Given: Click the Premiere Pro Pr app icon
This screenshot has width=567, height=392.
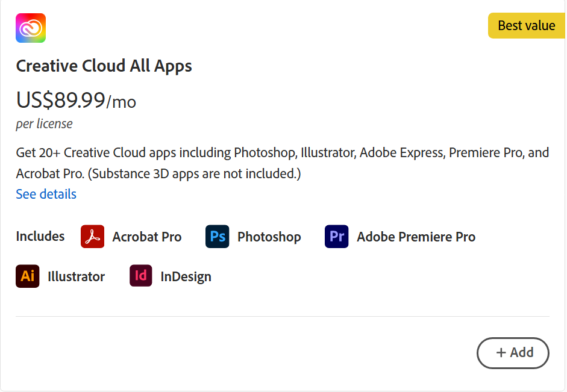Looking at the screenshot, I should (x=336, y=237).
